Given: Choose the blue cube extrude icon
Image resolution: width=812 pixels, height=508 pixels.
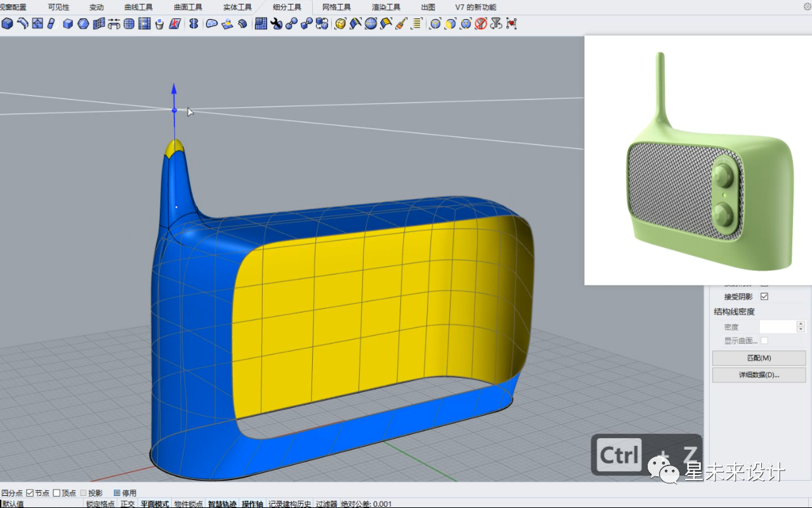Looking at the screenshot, I should click(68, 23).
